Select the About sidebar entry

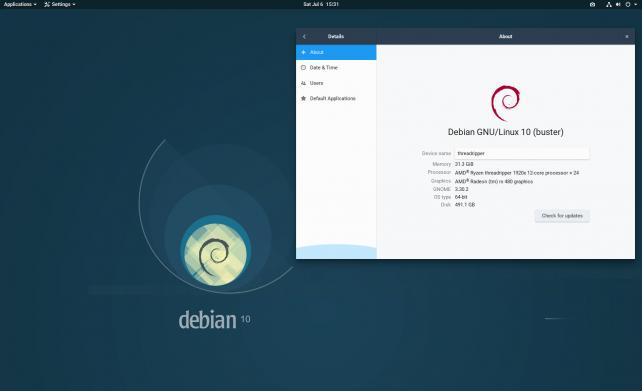[x=336, y=52]
